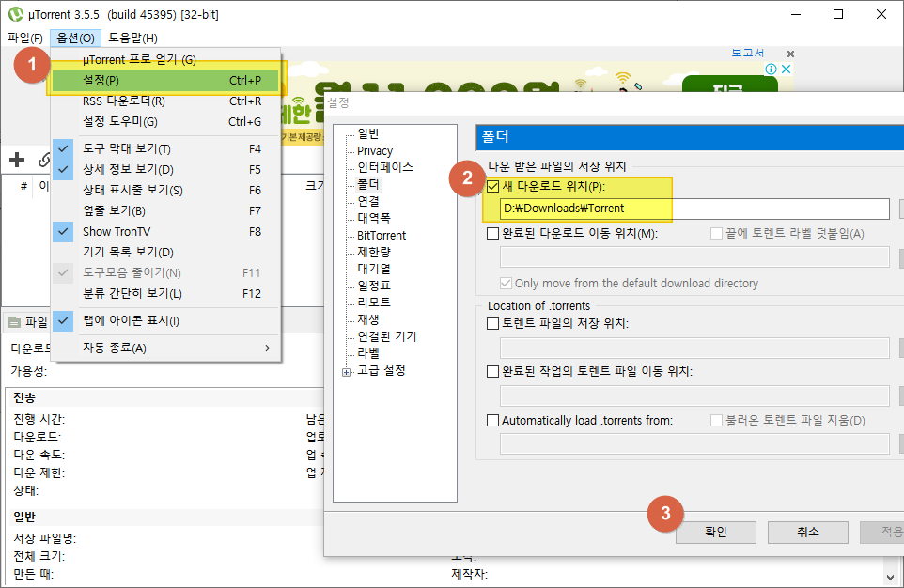
Task: Select 일반 in settings tree
Action: coord(368,133)
